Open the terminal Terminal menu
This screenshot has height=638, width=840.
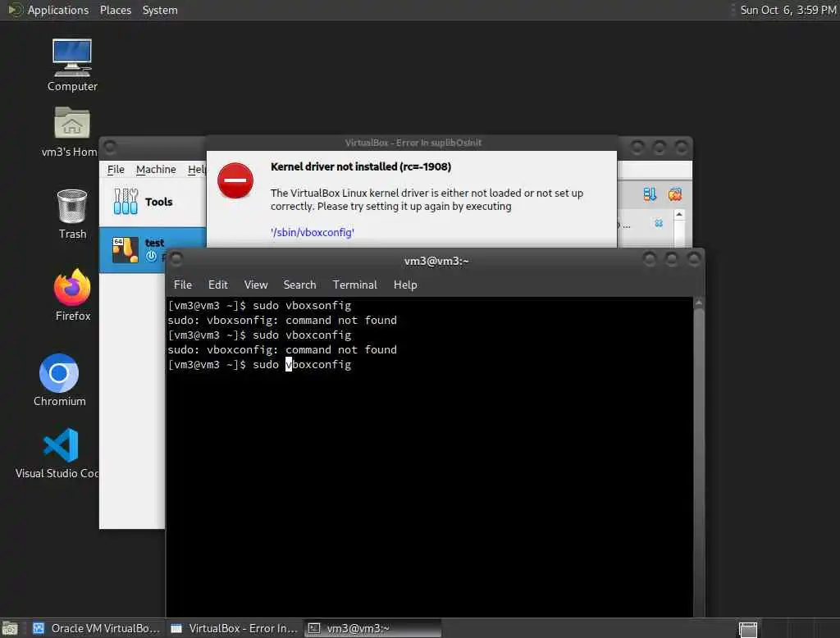(x=354, y=285)
